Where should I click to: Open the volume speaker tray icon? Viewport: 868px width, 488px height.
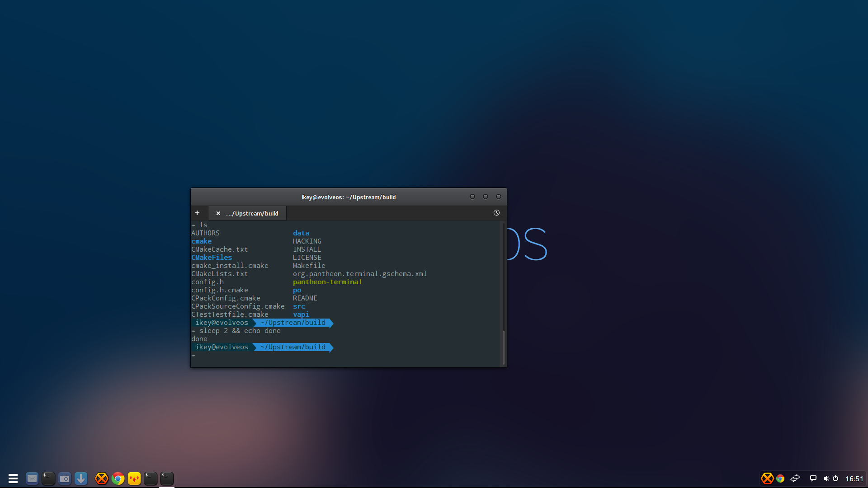click(826, 478)
